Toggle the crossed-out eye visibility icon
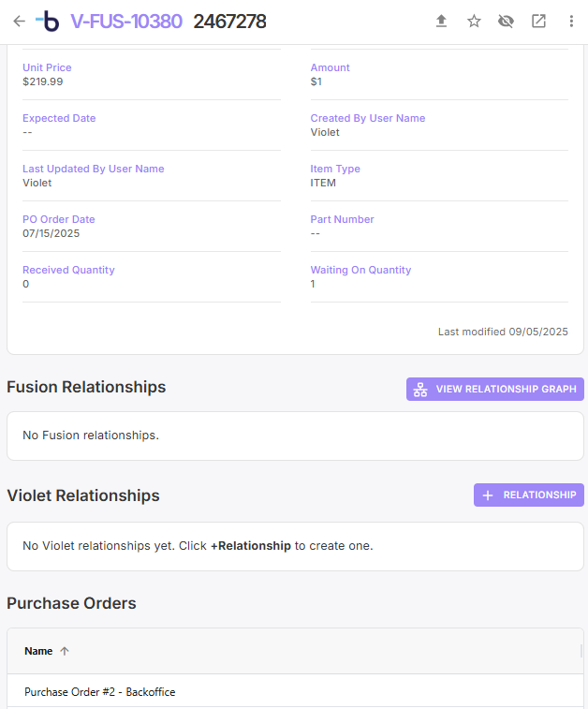The height and width of the screenshot is (709, 588). pyautogui.click(x=506, y=22)
